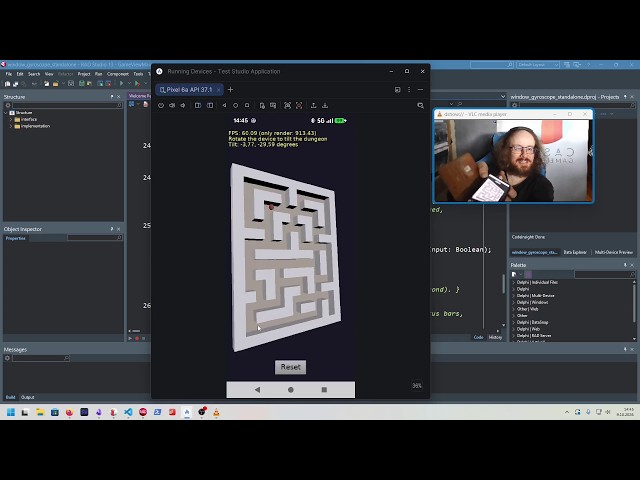
Task: Open Visual Studio Code from the taskbar
Action: (128, 412)
